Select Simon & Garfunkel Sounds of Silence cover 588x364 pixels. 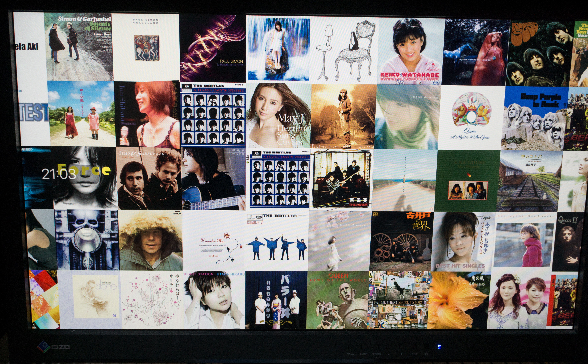79,47
